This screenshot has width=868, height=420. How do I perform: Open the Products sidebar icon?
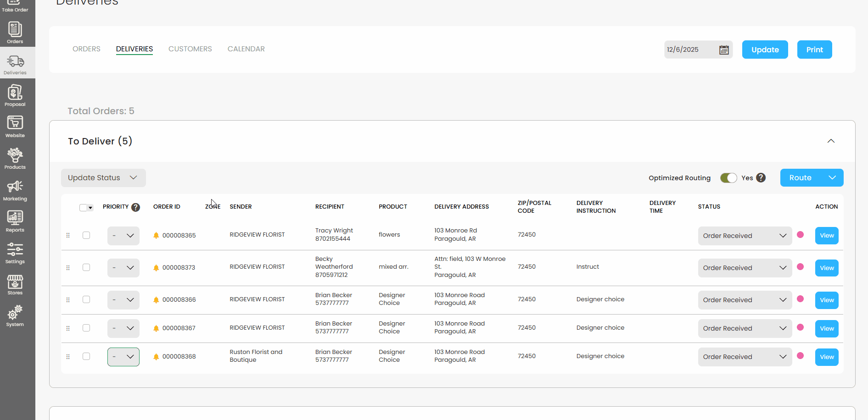point(15,158)
